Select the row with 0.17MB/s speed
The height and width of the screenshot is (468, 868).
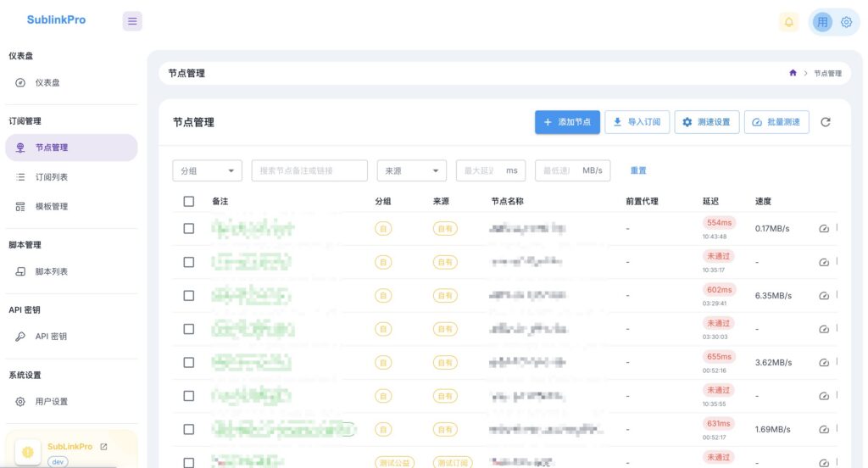[x=189, y=228]
